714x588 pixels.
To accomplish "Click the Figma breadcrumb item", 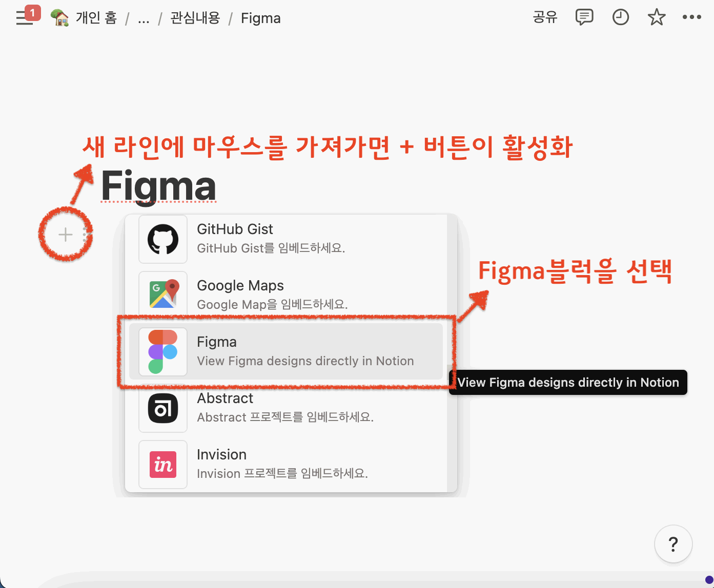I will pos(261,18).
